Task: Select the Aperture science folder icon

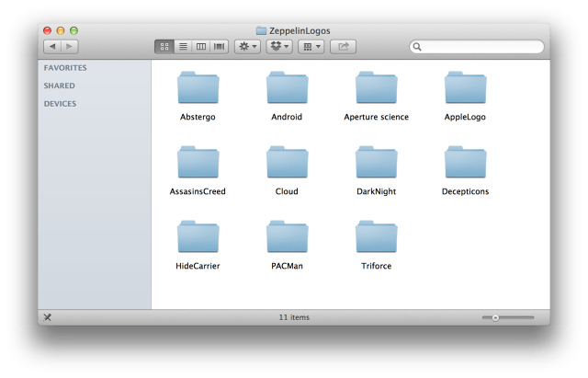Action: (x=377, y=87)
